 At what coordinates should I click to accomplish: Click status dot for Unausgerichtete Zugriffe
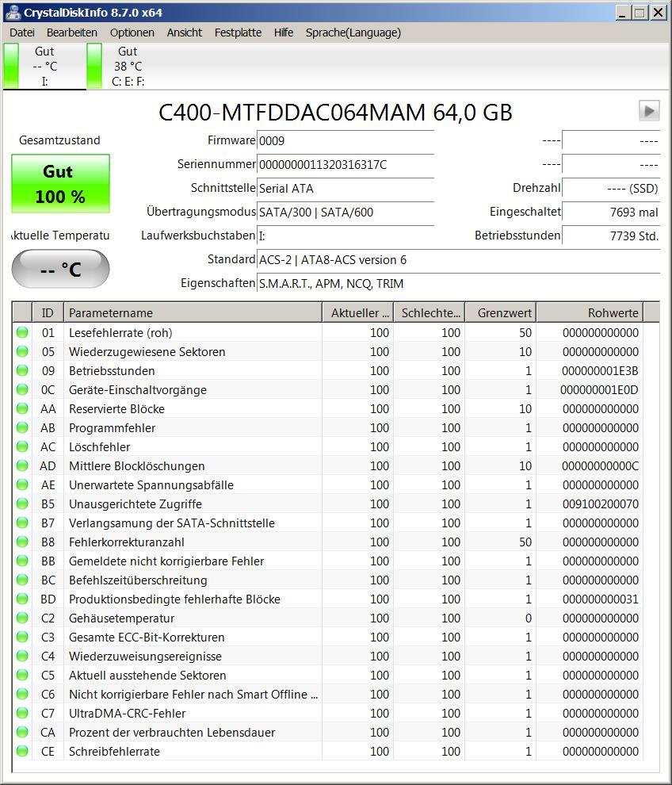22,504
